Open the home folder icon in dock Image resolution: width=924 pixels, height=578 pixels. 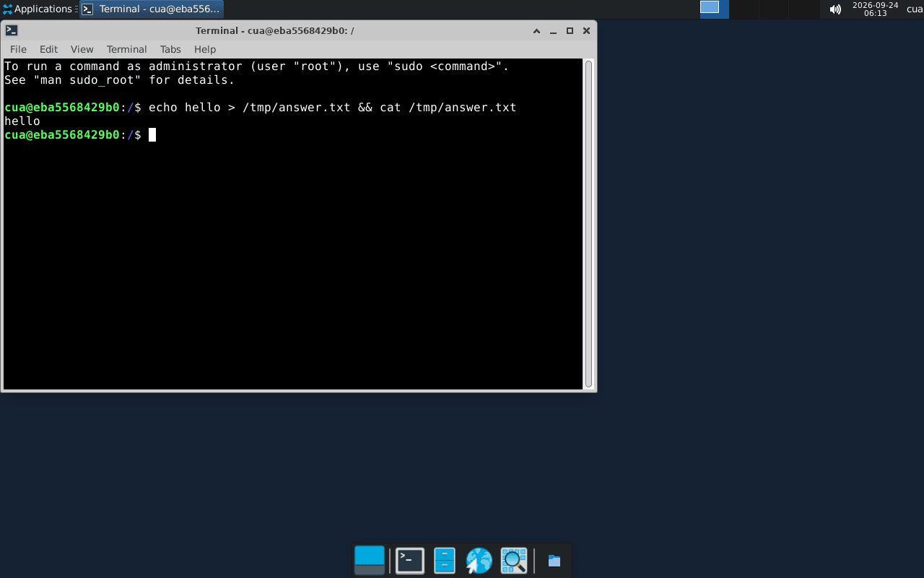point(554,561)
